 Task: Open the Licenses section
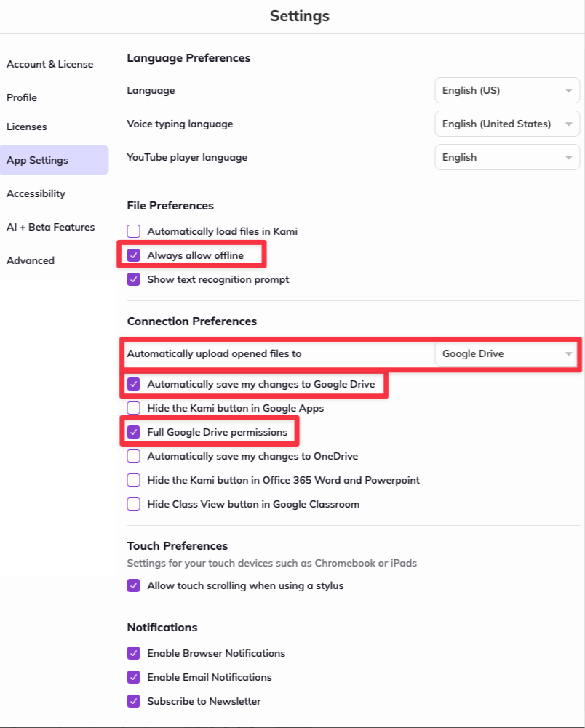coord(26,127)
